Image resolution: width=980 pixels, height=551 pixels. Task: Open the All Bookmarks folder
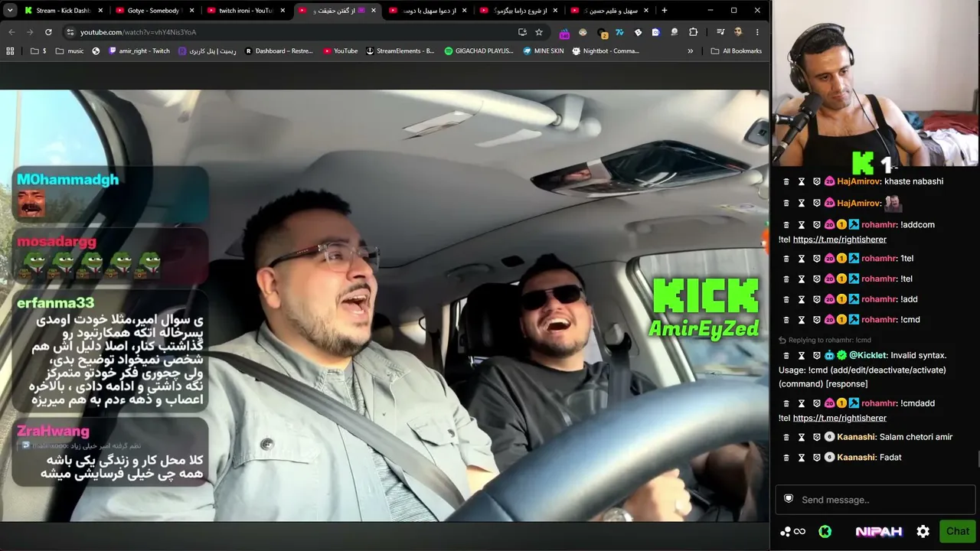coord(737,51)
